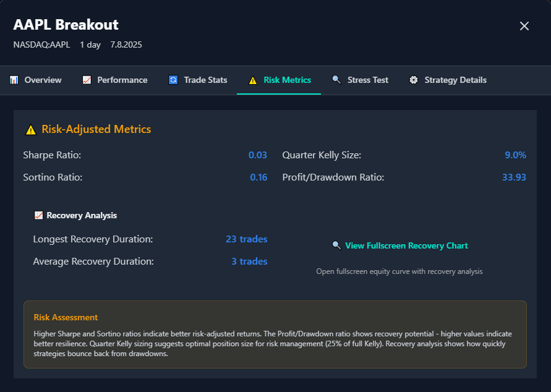Open the Performance tab
The height and width of the screenshot is (392, 551).
point(115,80)
